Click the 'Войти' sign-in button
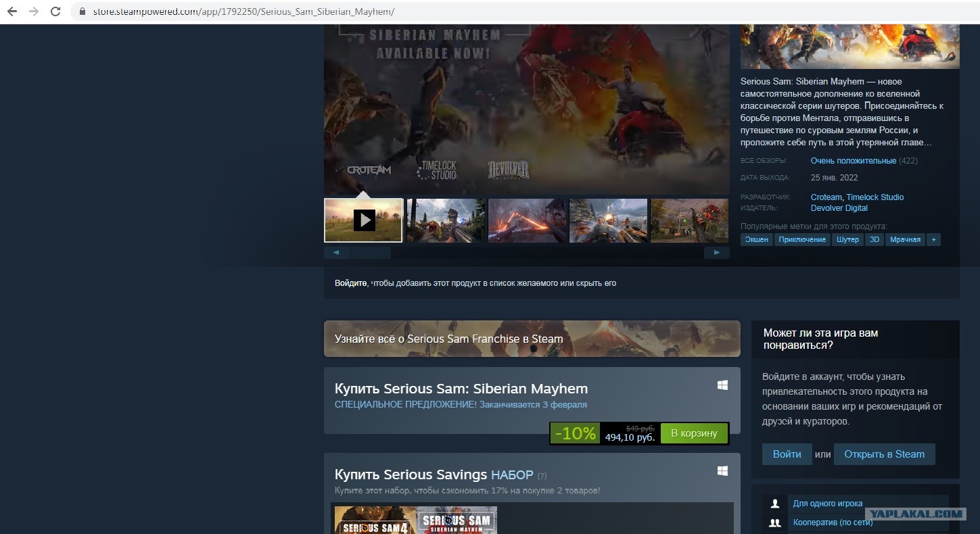 (x=787, y=454)
